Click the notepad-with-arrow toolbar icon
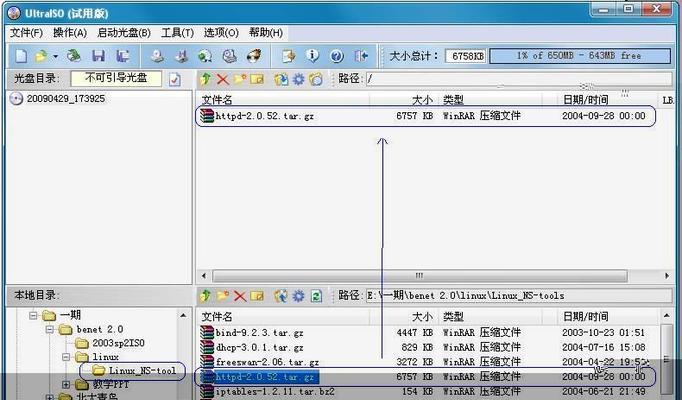The width and height of the screenshot is (682, 400). click(288, 56)
